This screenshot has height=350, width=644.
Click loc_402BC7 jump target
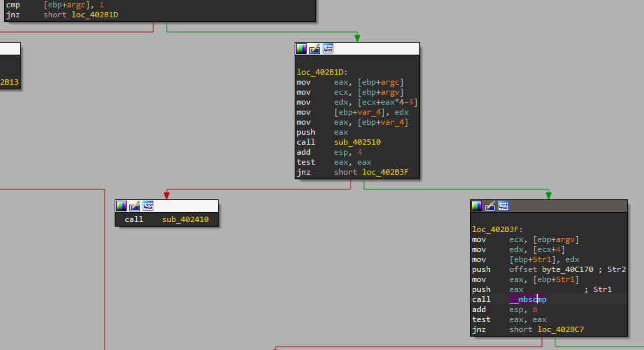(561, 330)
